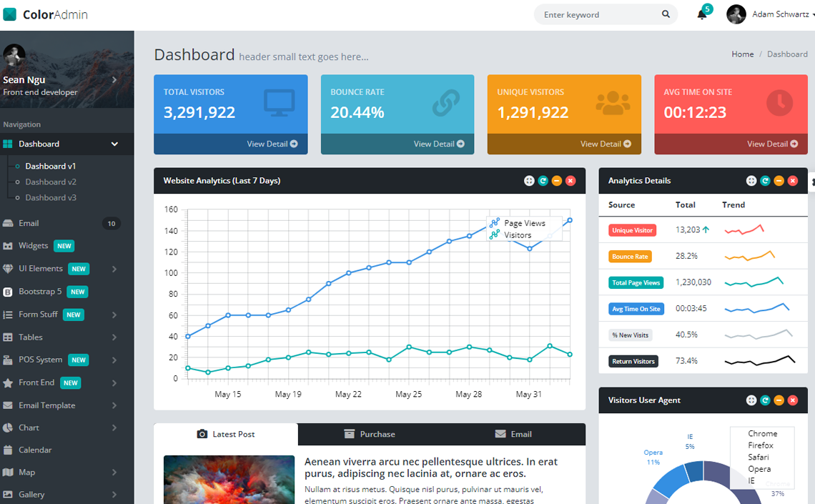Reload the Analytics Details panel
This screenshot has width=815, height=504.
tap(765, 181)
